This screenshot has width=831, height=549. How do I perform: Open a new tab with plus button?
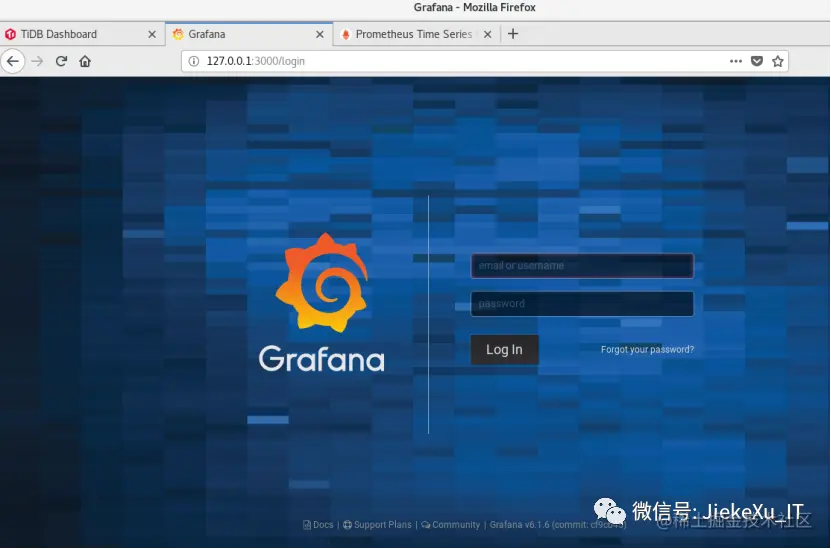(512, 34)
